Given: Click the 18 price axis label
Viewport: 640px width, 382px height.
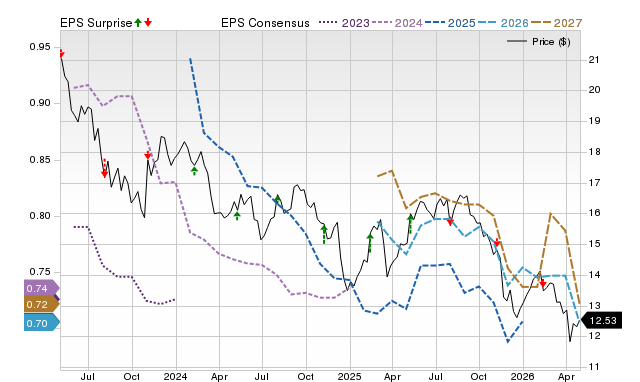Looking at the screenshot, I should 594,152.
